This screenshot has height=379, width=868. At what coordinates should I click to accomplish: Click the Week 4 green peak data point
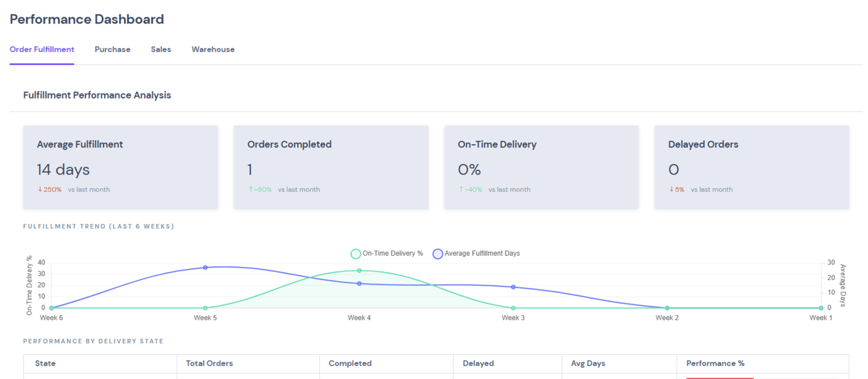[359, 271]
